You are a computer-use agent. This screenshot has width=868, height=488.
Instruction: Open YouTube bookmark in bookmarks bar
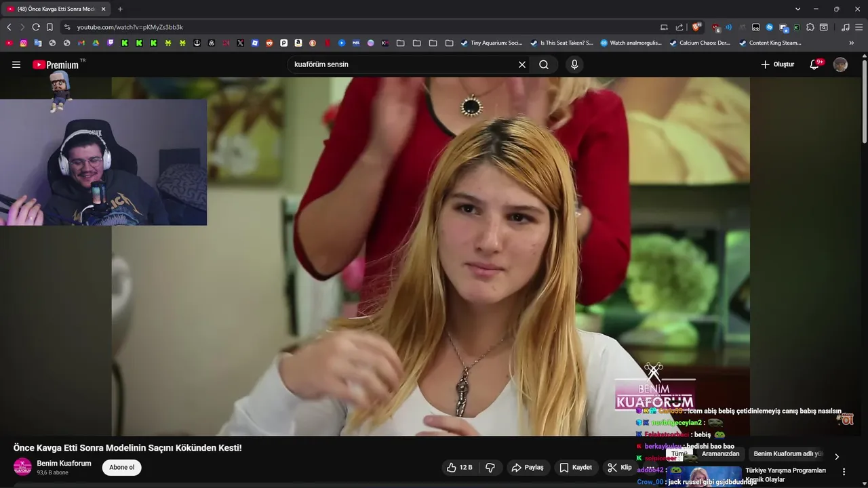click(9, 43)
